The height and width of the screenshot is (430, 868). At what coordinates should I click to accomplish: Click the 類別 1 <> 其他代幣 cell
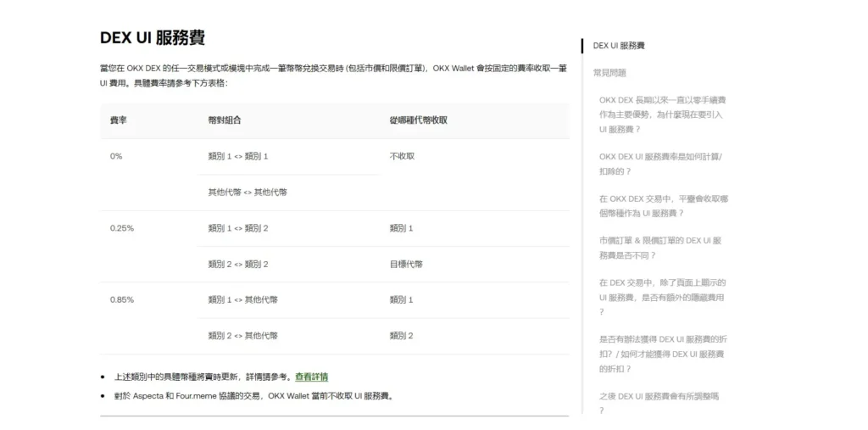[x=243, y=299]
